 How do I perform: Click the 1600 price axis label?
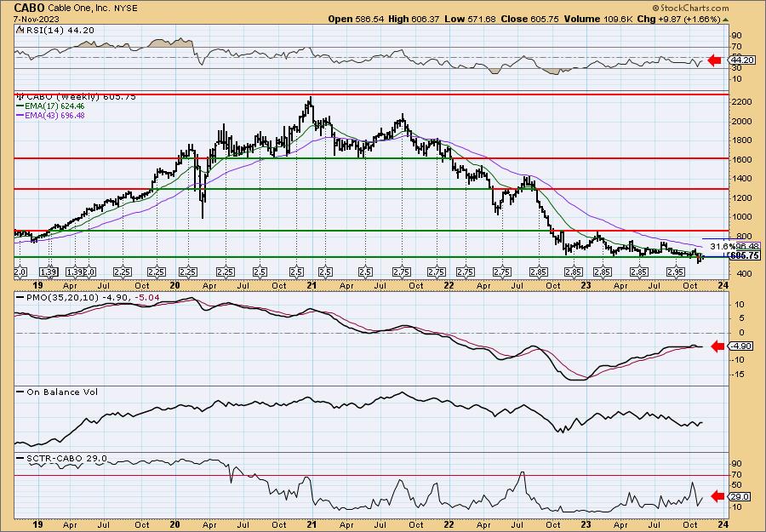point(740,159)
